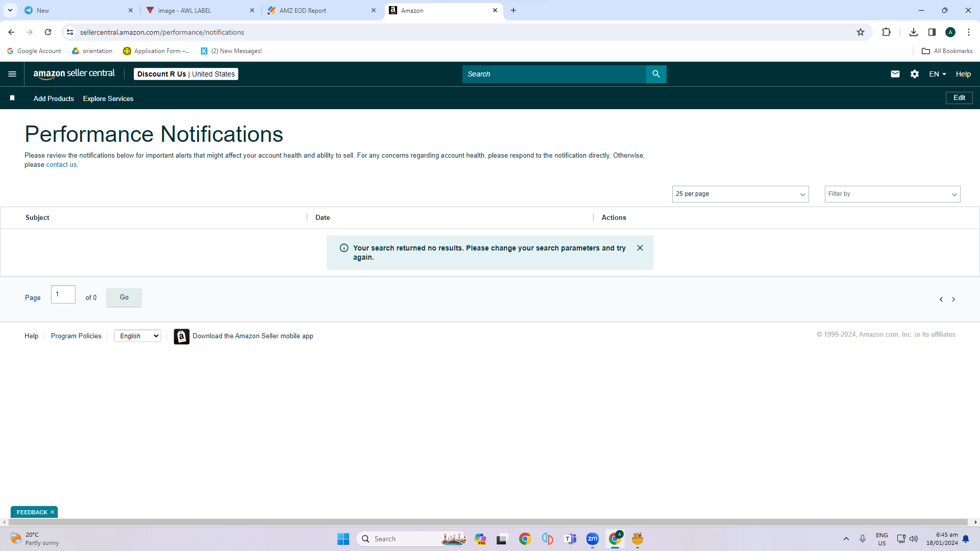Toggle the Chrome side panel icon
Screen dimensions: 980x551
(x=932, y=32)
